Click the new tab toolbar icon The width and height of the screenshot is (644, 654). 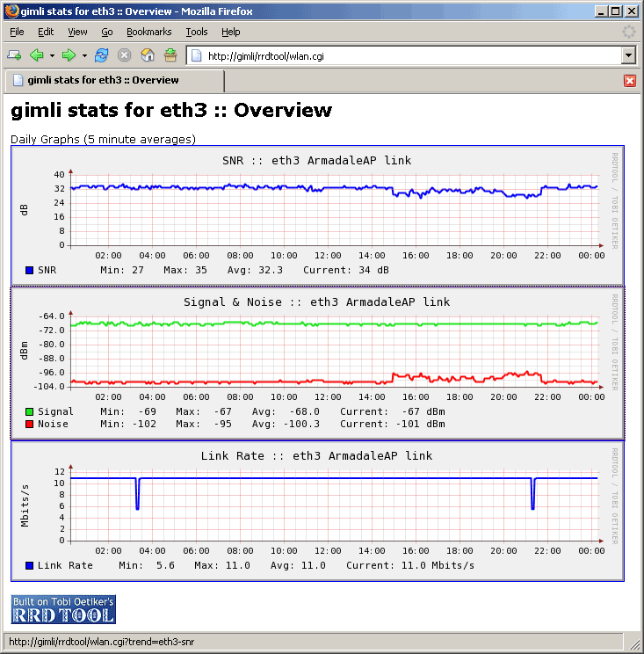(14, 55)
